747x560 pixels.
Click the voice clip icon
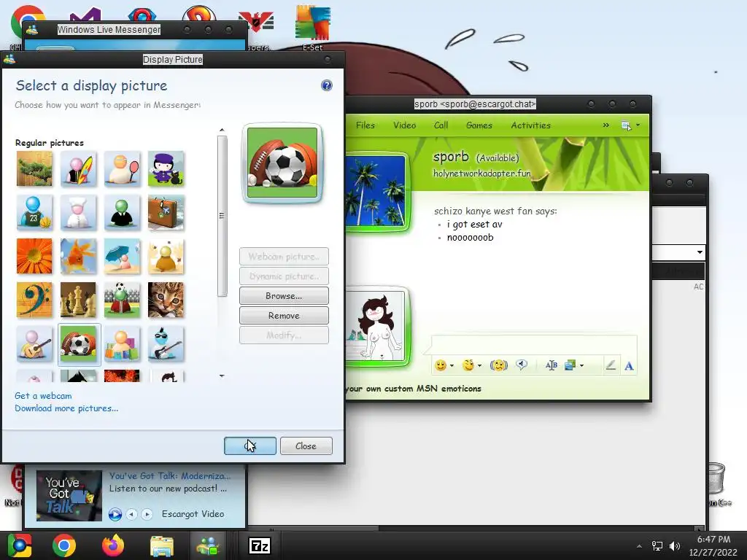(522, 365)
